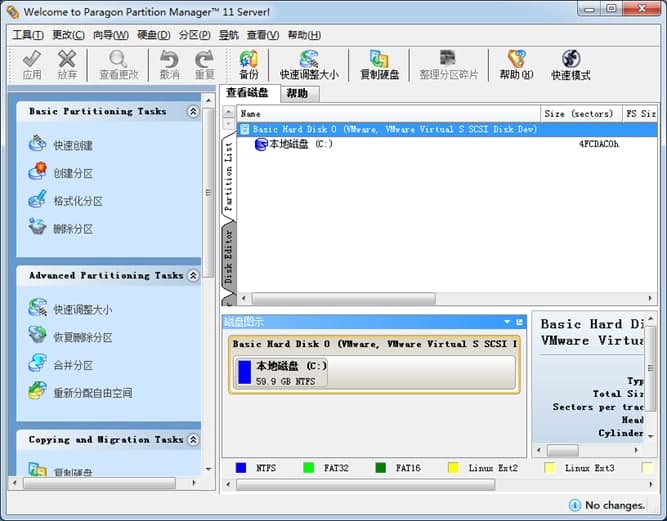Click the disk icon beside Basic Hard Disk 0 row
This screenshot has width=667, height=521.
[x=245, y=129]
